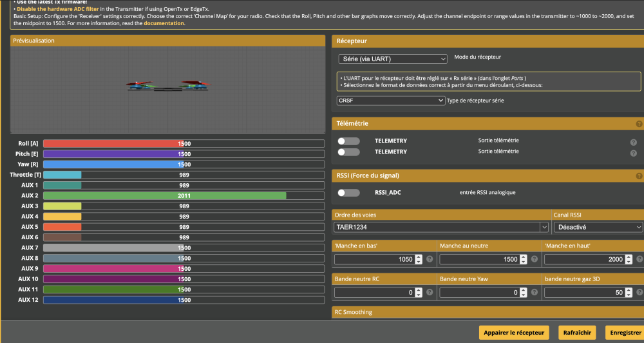644x343 pixels.
Task: Expand the CRSF serial receiver type dropdown
Action: [x=391, y=101]
